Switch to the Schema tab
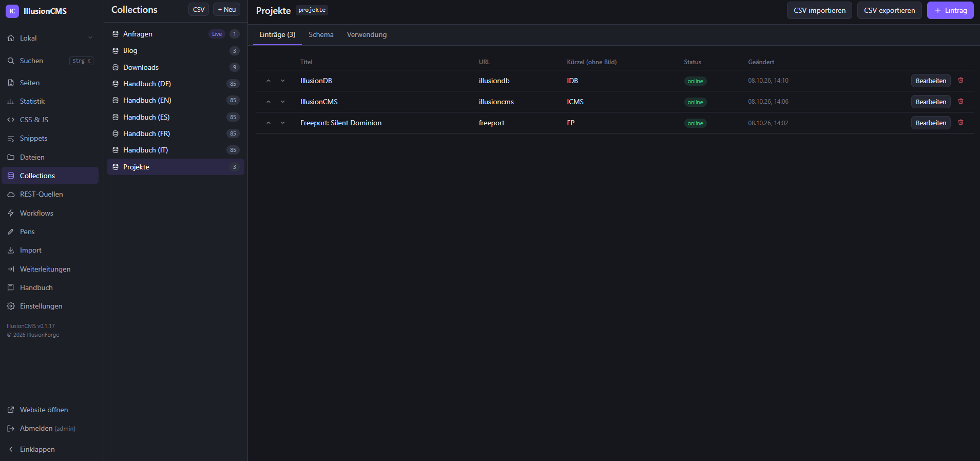 (x=321, y=34)
